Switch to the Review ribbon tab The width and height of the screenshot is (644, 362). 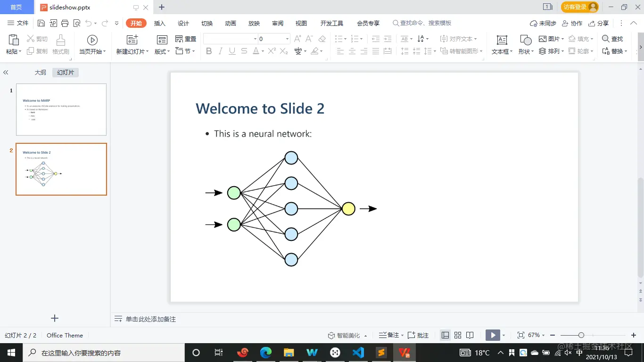[278, 23]
